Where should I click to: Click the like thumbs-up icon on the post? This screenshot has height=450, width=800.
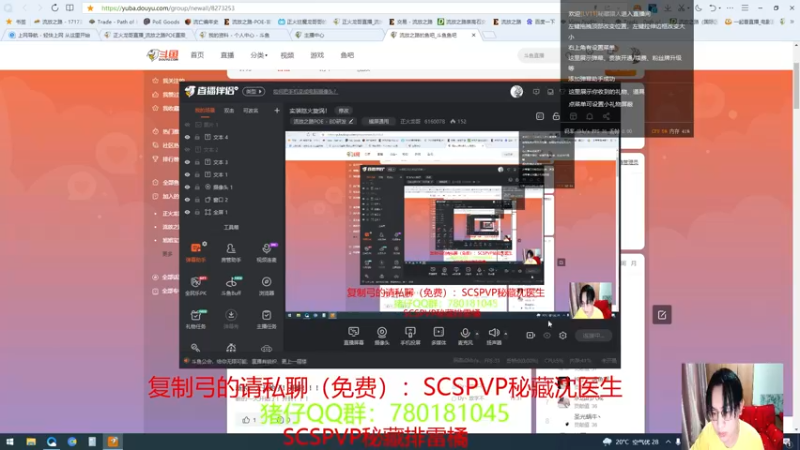pos(246,420)
